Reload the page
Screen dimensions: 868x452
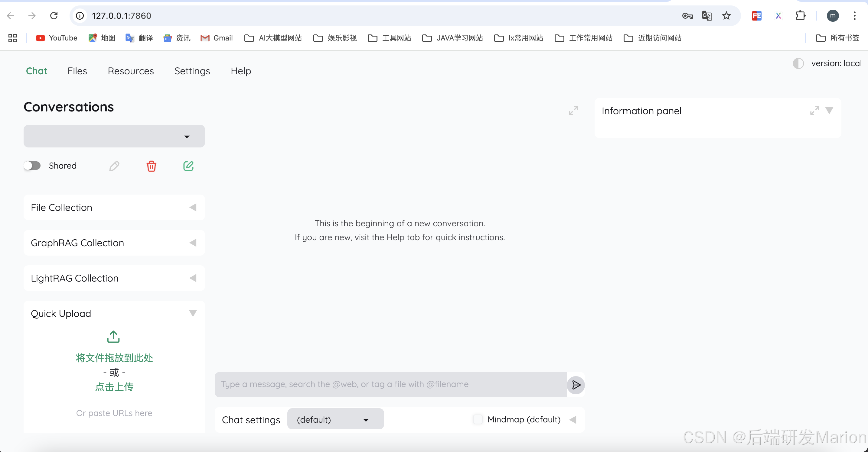pyautogui.click(x=54, y=16)
